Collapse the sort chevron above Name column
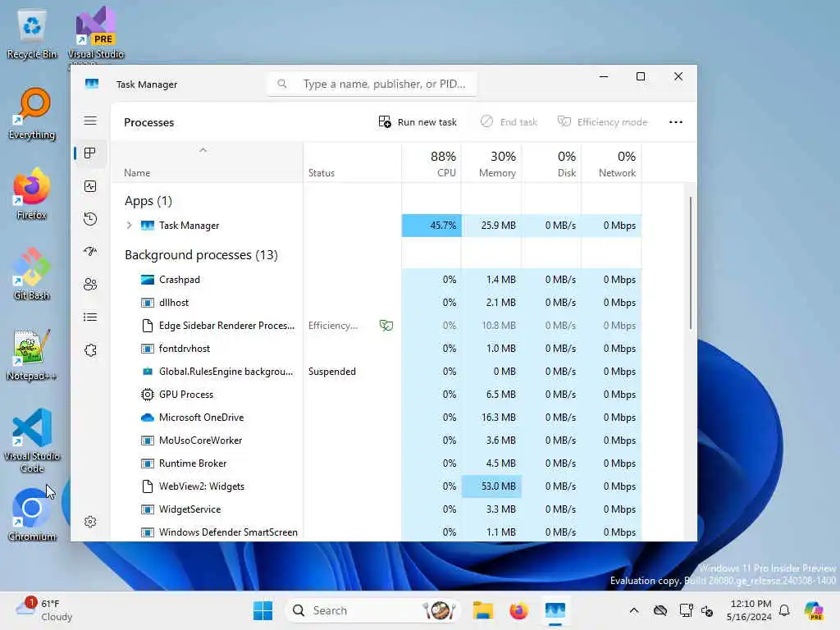This screenshot has height=630, width=840. 203,151
